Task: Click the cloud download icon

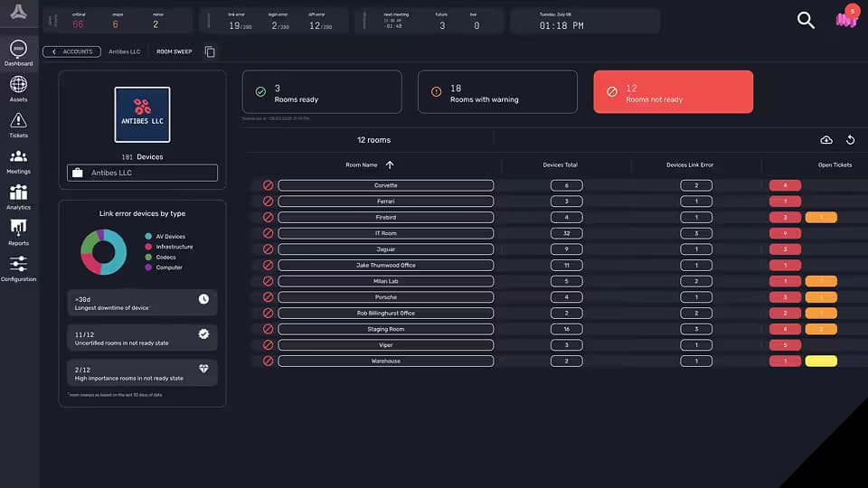Action: click(826, 140)
